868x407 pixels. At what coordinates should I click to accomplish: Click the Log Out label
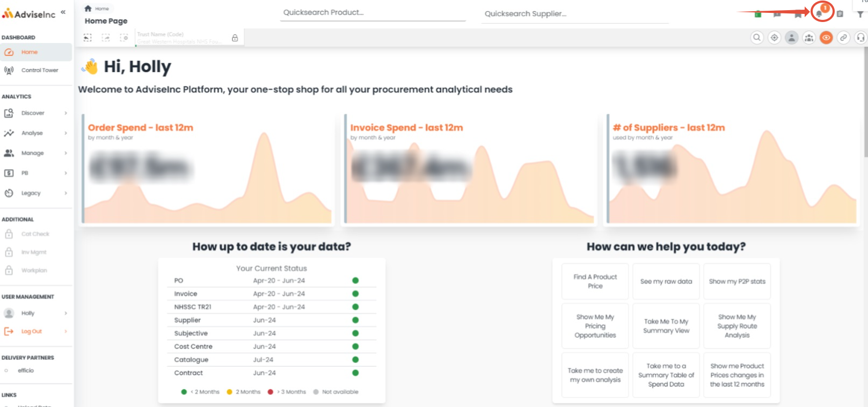click(32, 331)
